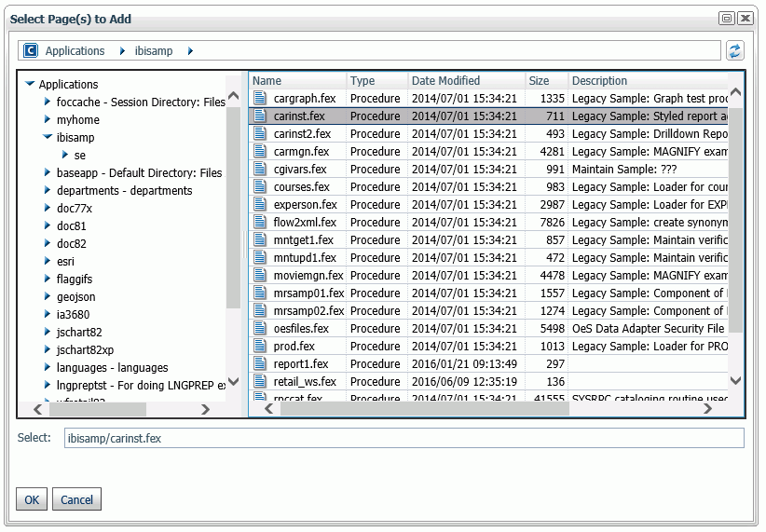Click in the Select path input field
Image resolution: width=766 pixels, height=532 pixels.
click(x=404, y=438)
